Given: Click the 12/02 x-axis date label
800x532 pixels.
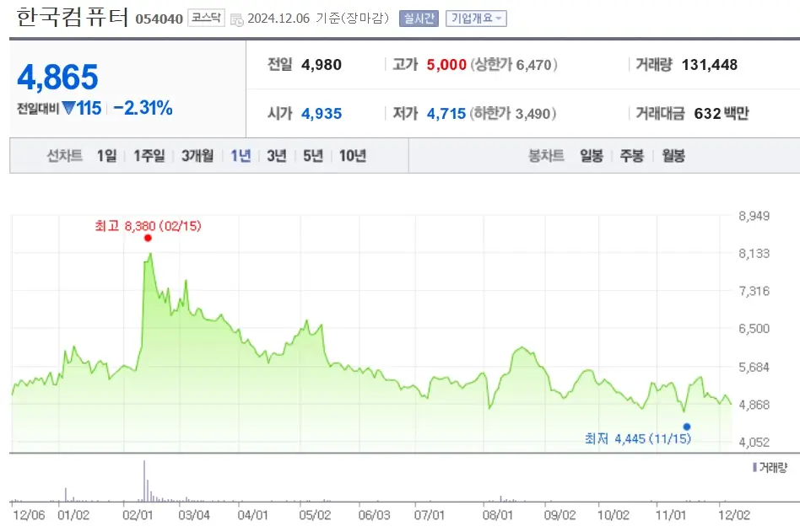Looking at the screenshot, I should [734, 515].
